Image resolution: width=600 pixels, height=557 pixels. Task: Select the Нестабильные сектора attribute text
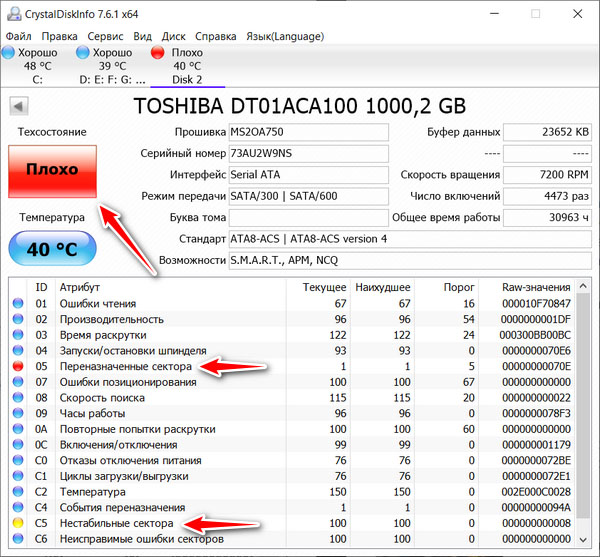[x=116, y=523]
